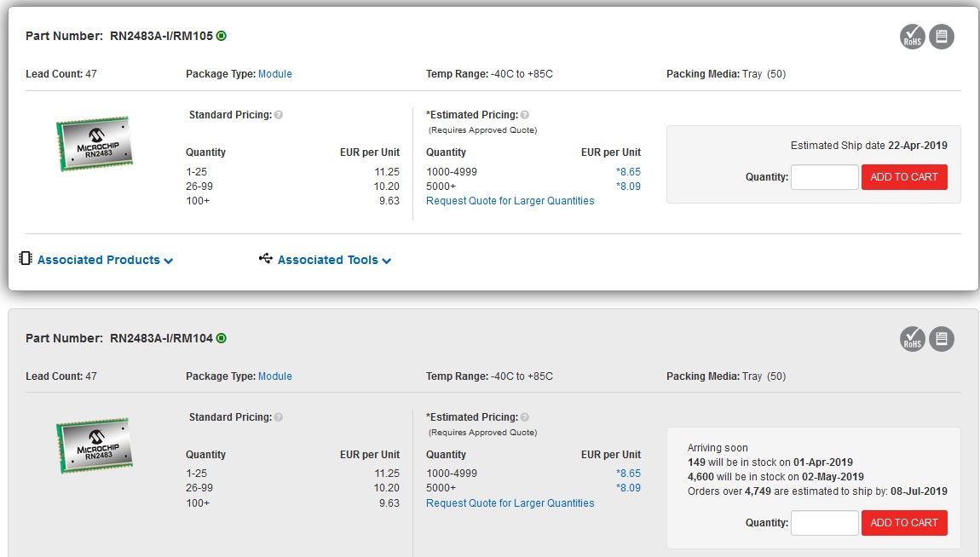This screenshot has height=557, width=980.
Task: Click Quantity input field for RM105
Action: 824,177
